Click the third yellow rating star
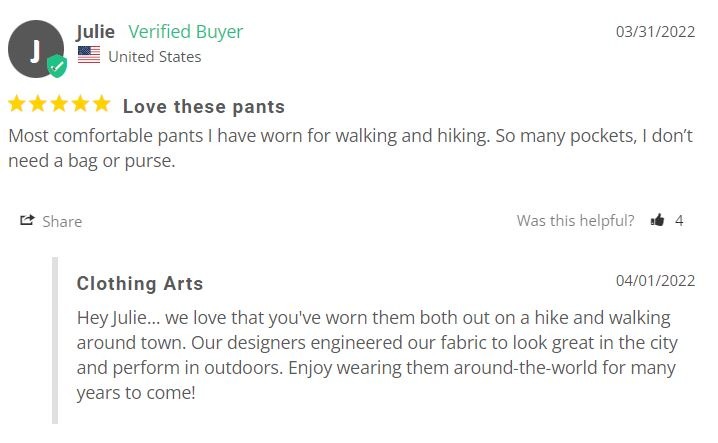718x443 pixels. [x=59, y=104]
